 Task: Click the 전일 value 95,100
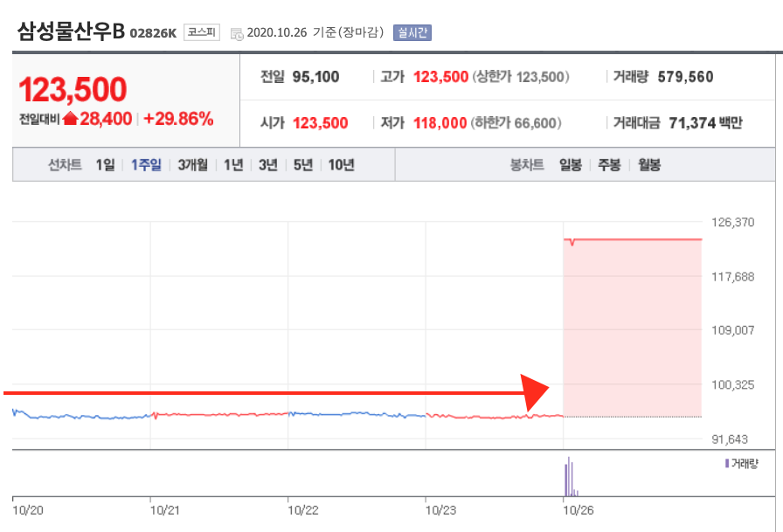315,77
